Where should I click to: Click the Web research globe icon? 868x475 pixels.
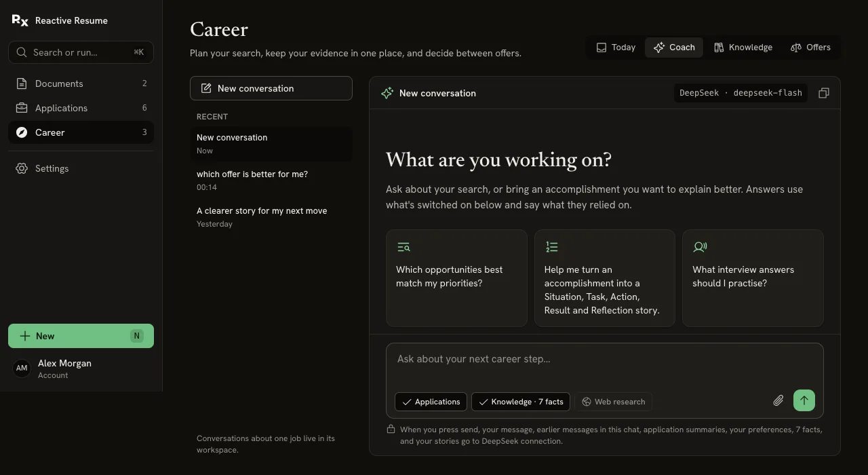(587, 402)
